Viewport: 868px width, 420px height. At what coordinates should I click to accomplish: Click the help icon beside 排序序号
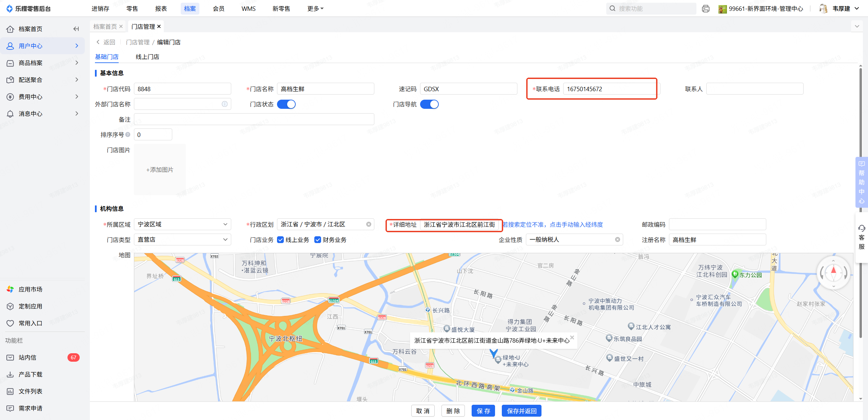pos(128,135)
